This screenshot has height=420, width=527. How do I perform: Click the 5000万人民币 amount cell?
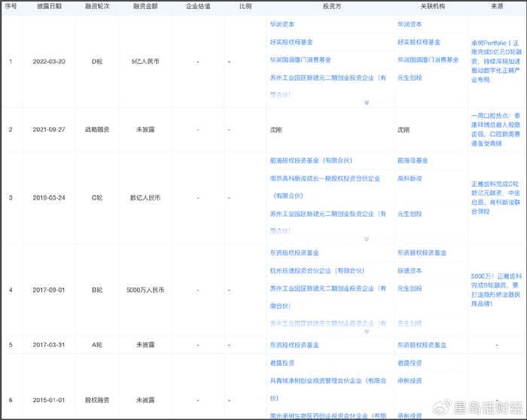pos(145,290)
